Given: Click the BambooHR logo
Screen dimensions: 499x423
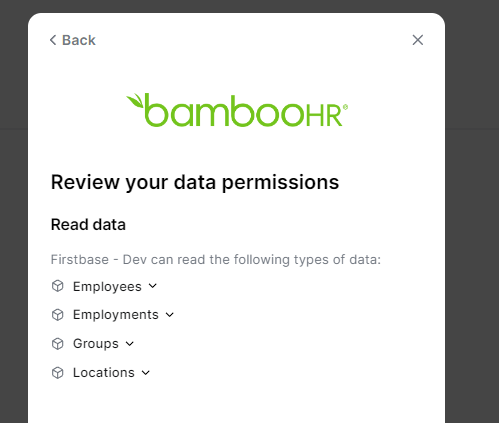Looking at the screenshot, I should [237, 110].
